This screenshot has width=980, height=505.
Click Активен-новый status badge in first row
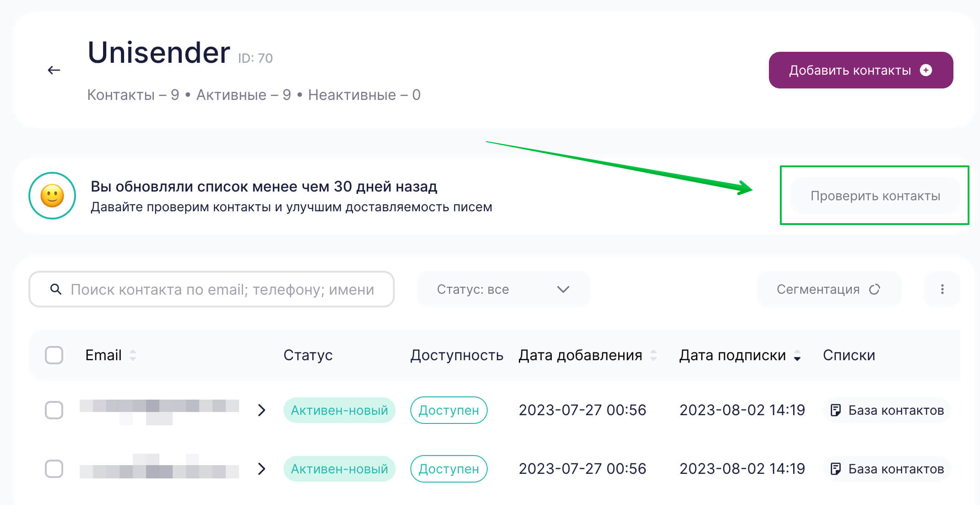tap(339, 410)
